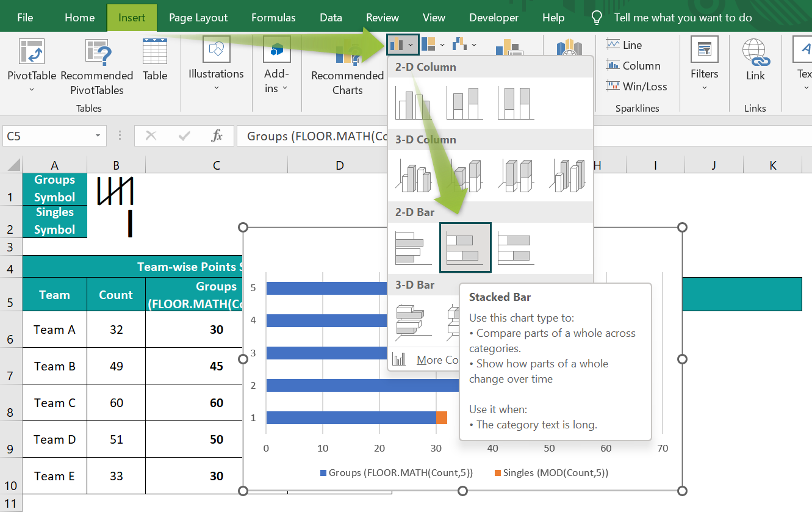
Task: Insert a Table from the ribbon
Action: click(x=155, y=60)
